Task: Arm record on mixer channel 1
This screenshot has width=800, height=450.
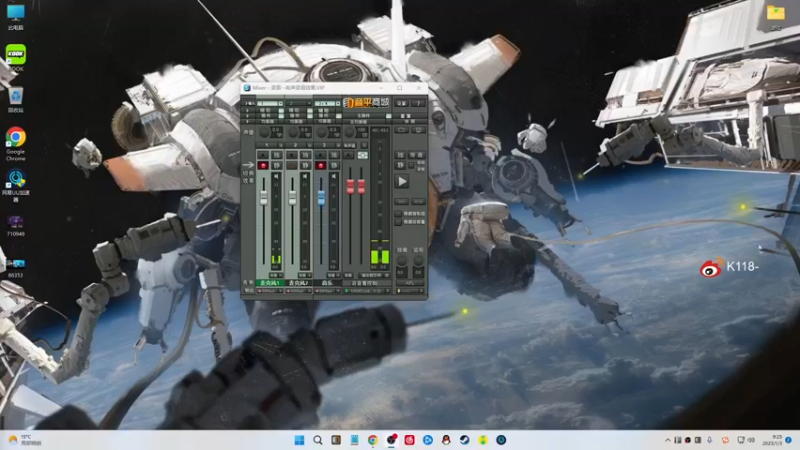Action: point(263,165)
